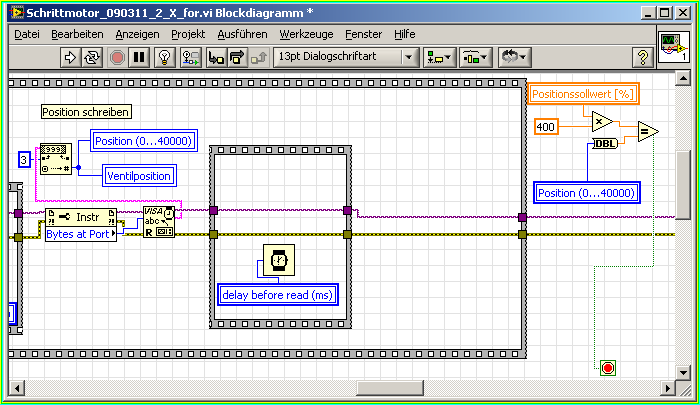Click the loop stop condition terminal

click(x=608, y=368)
